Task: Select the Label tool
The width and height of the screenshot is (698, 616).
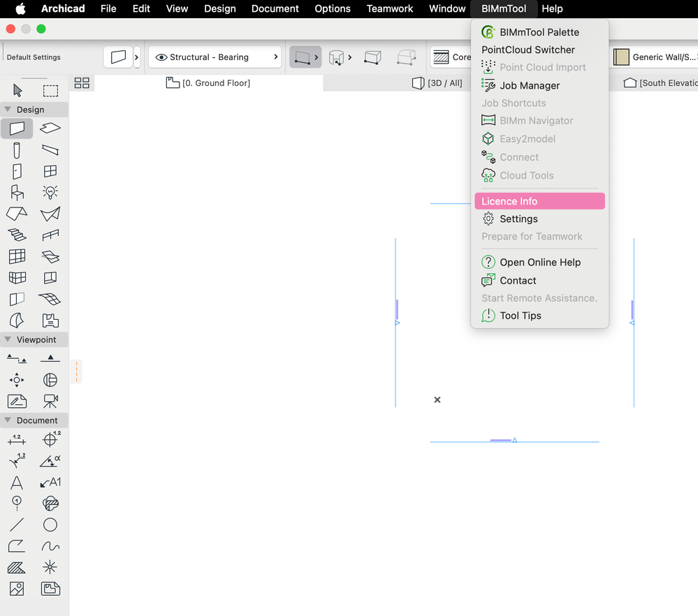Action: 50,483
